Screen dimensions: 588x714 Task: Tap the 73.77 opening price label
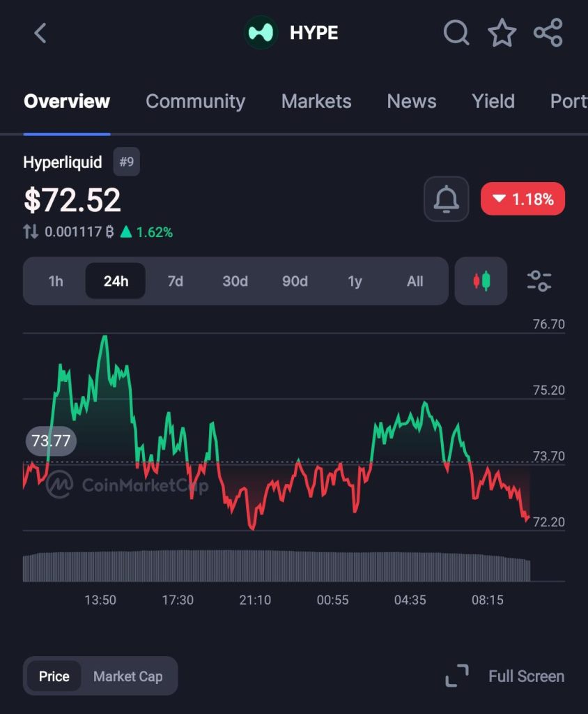coord(51,441)
